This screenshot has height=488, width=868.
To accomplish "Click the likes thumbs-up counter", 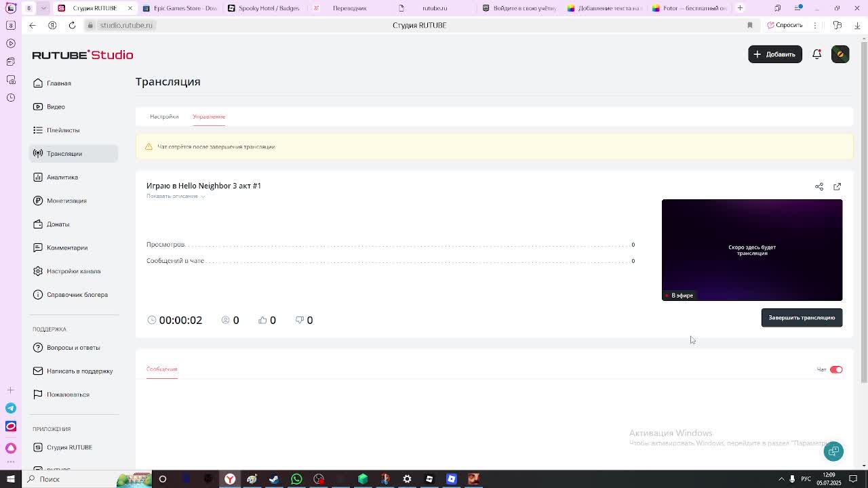I will click(x=267, y=320).
